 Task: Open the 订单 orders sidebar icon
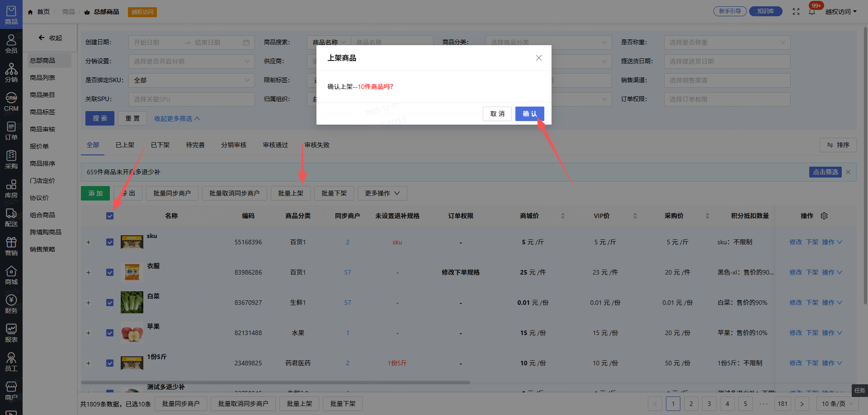11,131
